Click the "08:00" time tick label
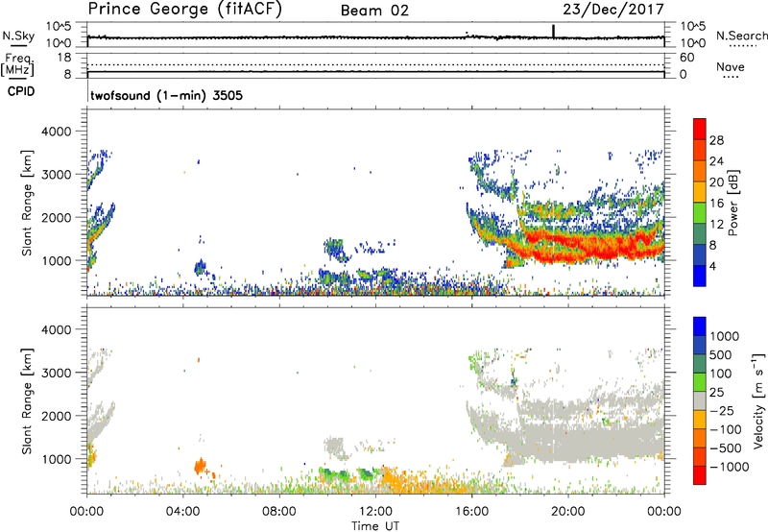This screenshot has height=532, width=768. click(x=279, y=512)
